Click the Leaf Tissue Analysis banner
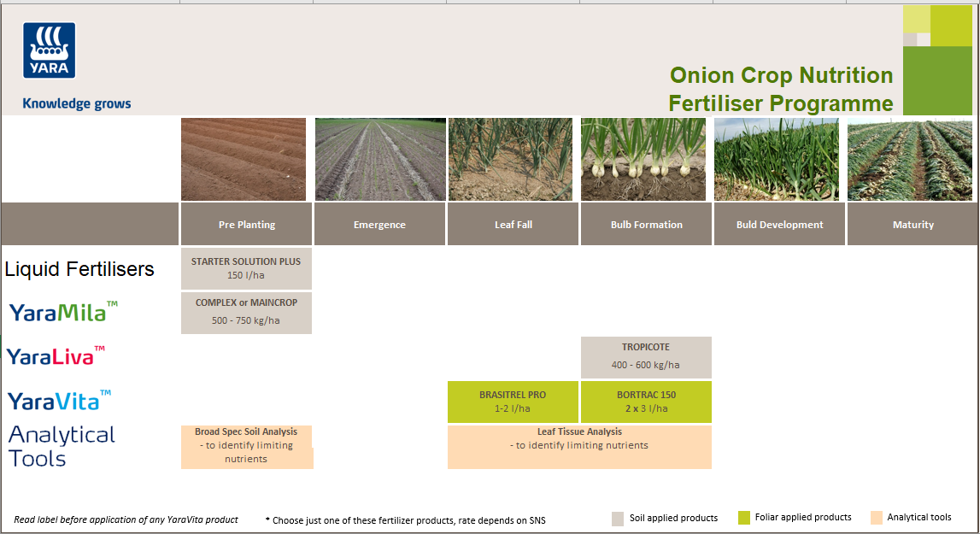The height and width of the screenshot is (534, 980). point(579,446)
